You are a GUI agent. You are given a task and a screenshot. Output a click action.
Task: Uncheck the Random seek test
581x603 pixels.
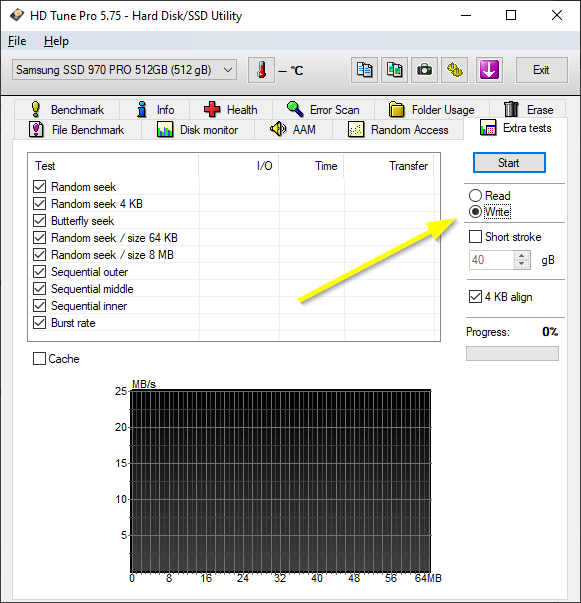(x=39, y=187)
